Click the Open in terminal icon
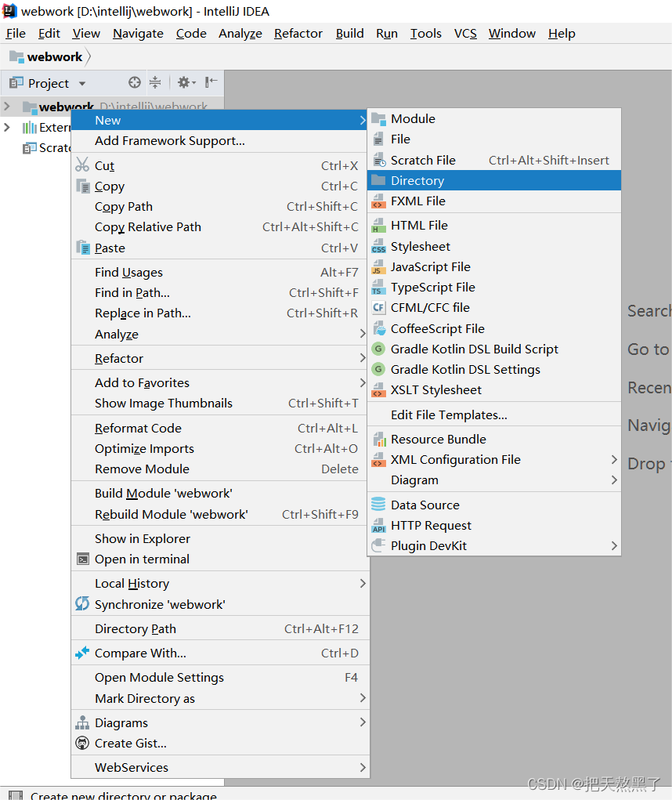 pos(82,559)
